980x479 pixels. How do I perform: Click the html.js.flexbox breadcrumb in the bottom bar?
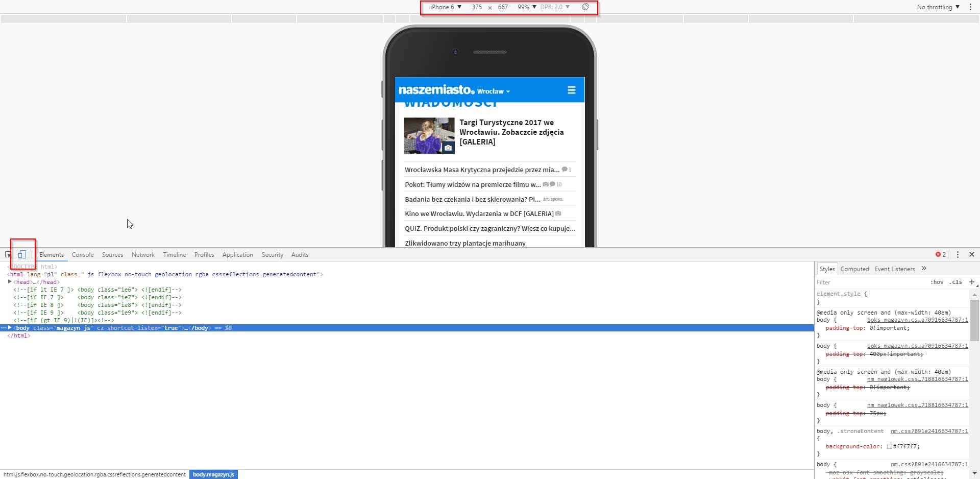click(x=94, y=474)
